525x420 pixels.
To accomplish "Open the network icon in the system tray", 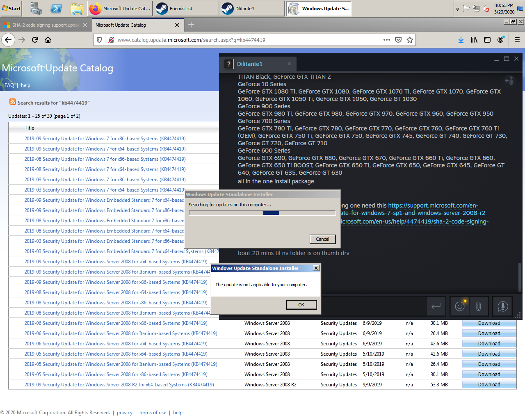I will [476, 9].
